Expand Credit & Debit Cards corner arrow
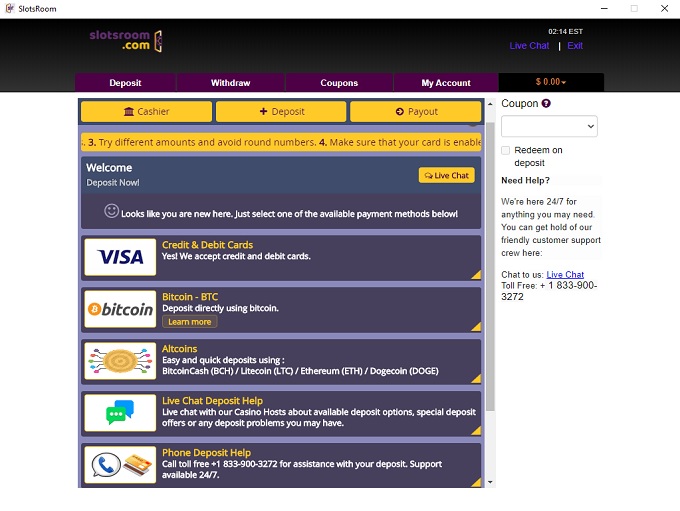The image size is (680, 511). pos(476,274)
